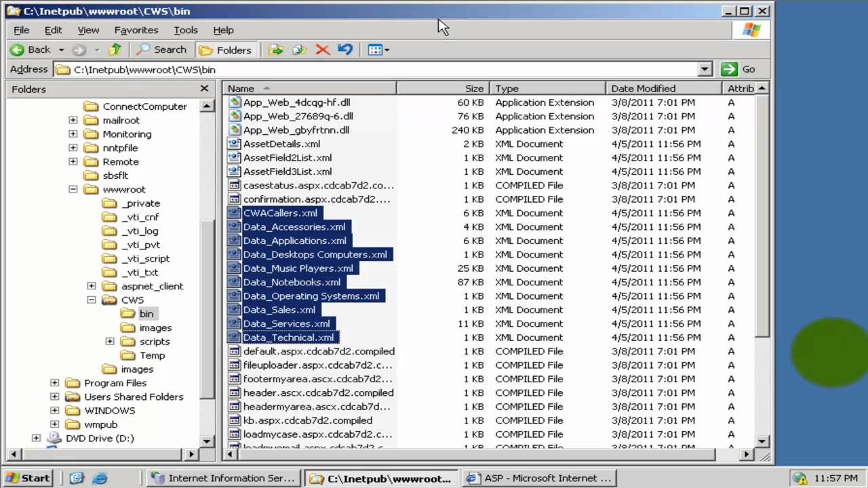Click the Move To folder icon
The height and width of the screenshot is (488, 868).
tap(275, 49)
